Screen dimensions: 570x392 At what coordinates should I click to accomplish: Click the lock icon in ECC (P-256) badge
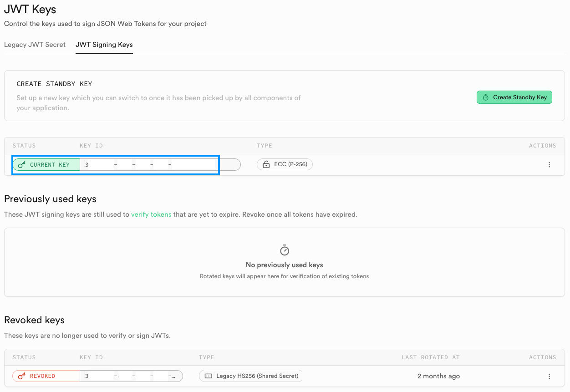(266, 165)
